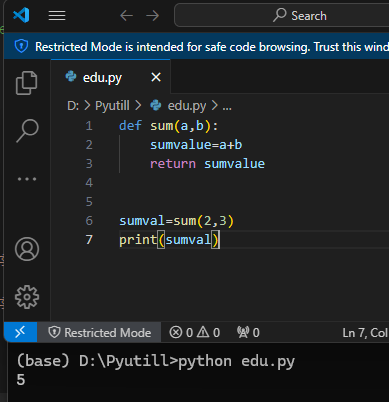The image size is (389, 402).
Task: Open the Search view in activity bar
Action: (27, 131)
